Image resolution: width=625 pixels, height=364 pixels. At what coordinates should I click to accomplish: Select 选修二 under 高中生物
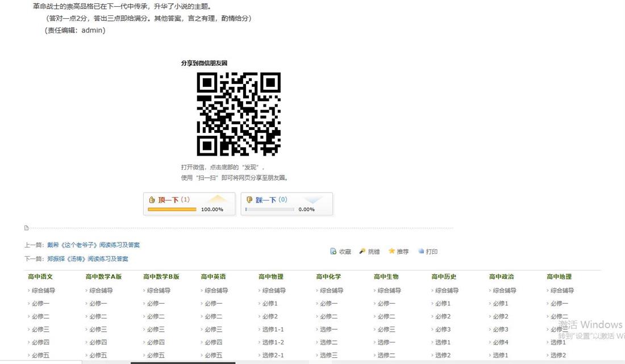386,355
